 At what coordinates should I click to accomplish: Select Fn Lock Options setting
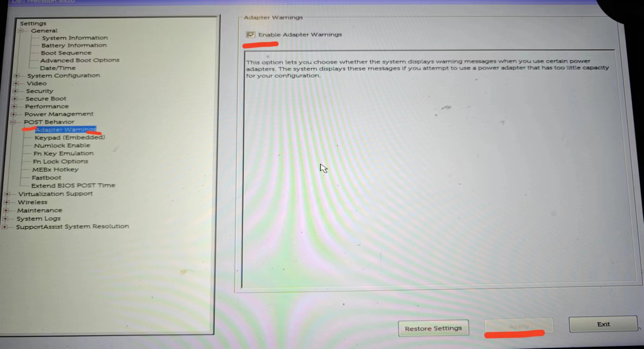click(x=61, y=161)
